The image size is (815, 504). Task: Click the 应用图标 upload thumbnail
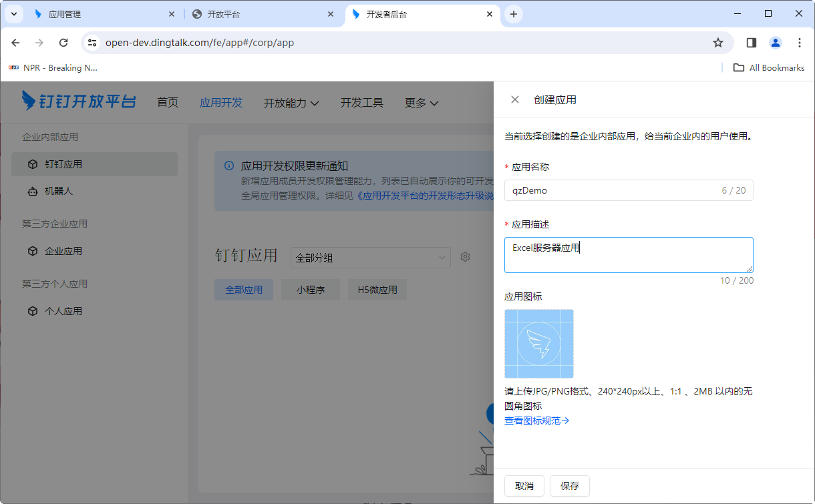coord(539,344)
